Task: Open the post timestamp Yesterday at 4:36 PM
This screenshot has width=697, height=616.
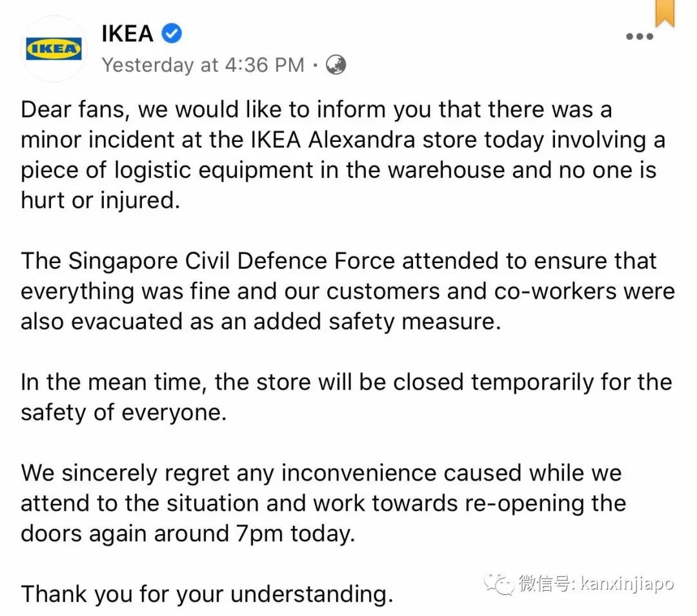Action: point(203,65)
